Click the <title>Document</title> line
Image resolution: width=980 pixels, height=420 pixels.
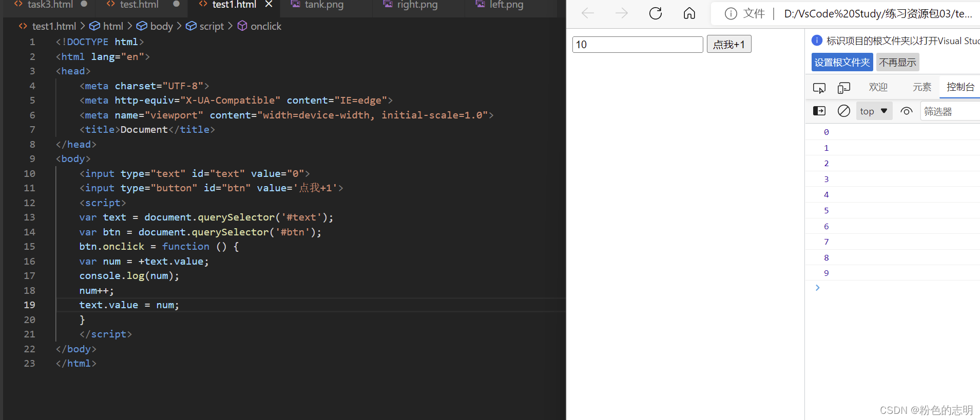[147, 130]
